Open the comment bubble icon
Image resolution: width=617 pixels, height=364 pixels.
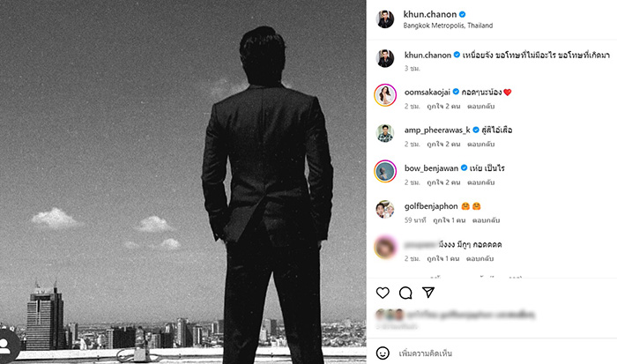(x=405, y=293)
